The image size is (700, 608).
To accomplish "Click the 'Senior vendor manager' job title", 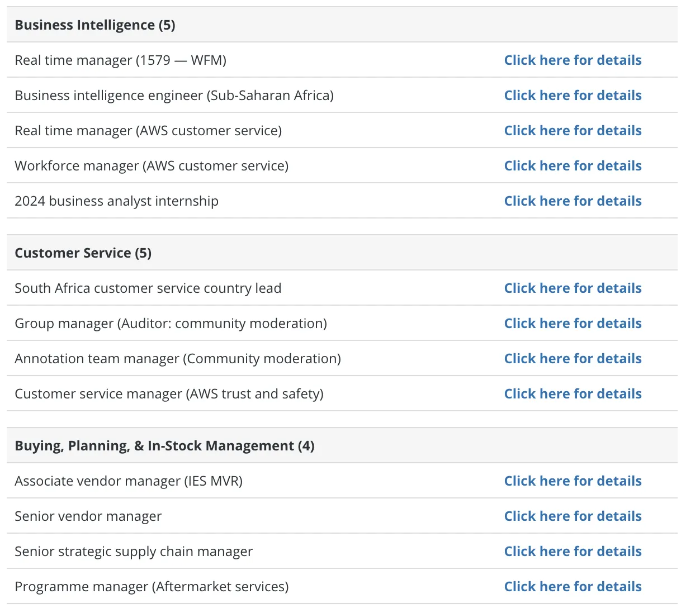I will point(88,516).
